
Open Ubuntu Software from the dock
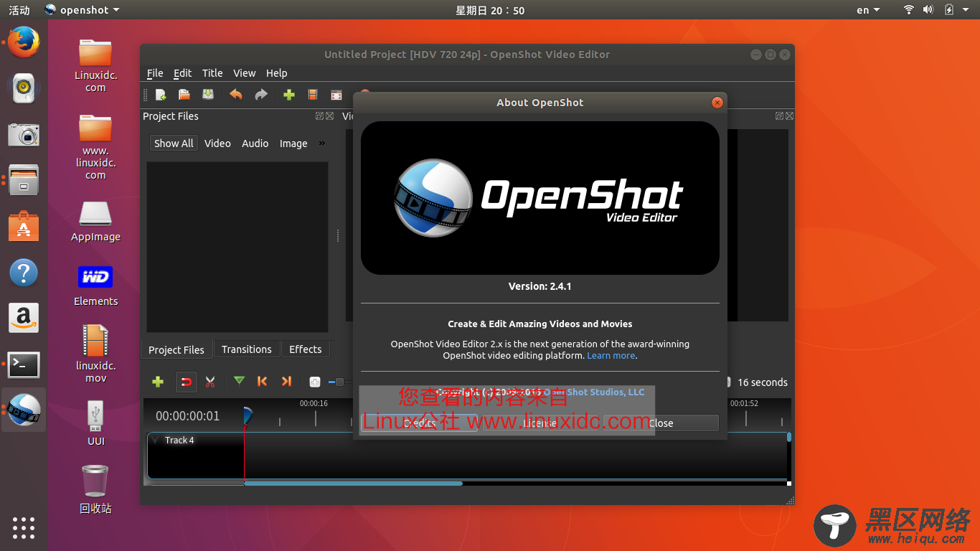click(24, 226)
